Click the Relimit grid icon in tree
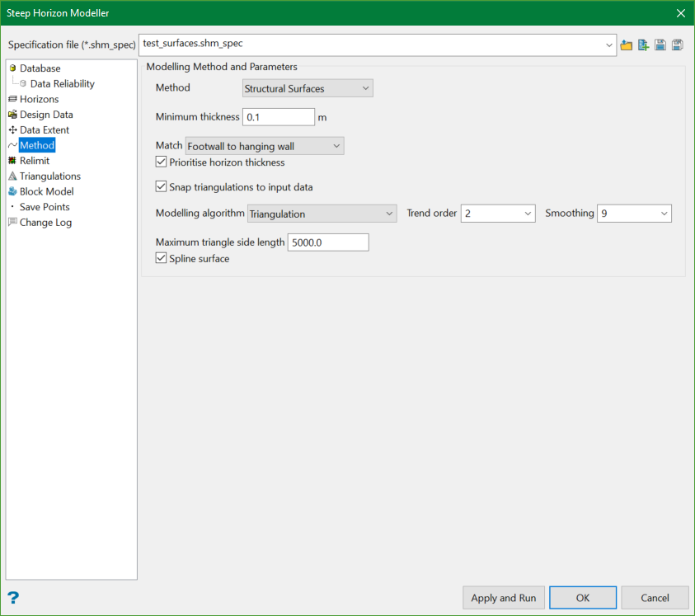 point(12,161)
